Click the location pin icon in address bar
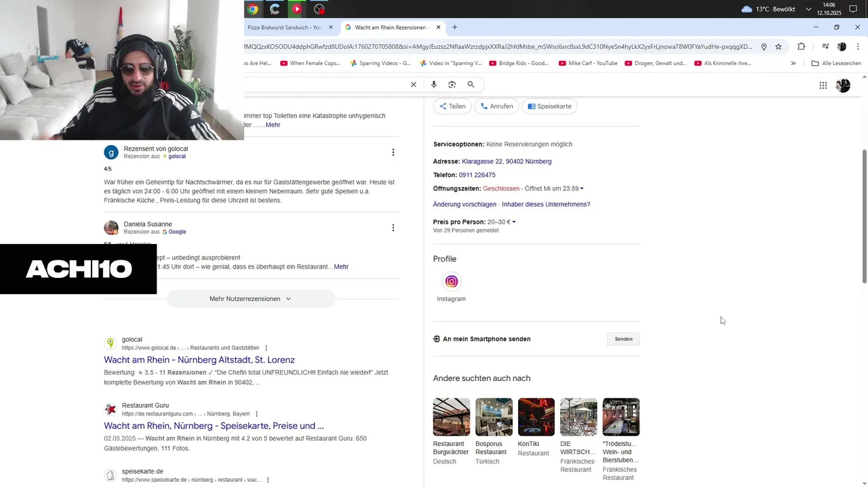The image size is (868, 488). click(764, 47)
